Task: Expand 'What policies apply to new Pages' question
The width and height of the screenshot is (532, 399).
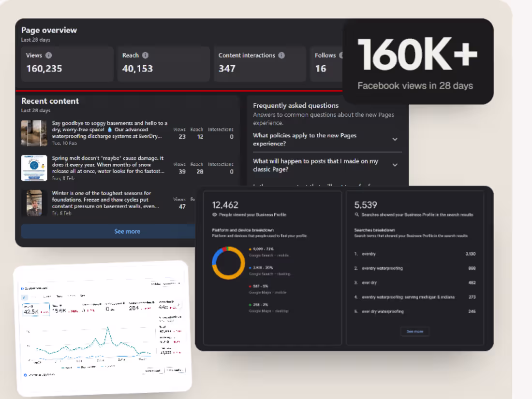Action: point(395,139)
